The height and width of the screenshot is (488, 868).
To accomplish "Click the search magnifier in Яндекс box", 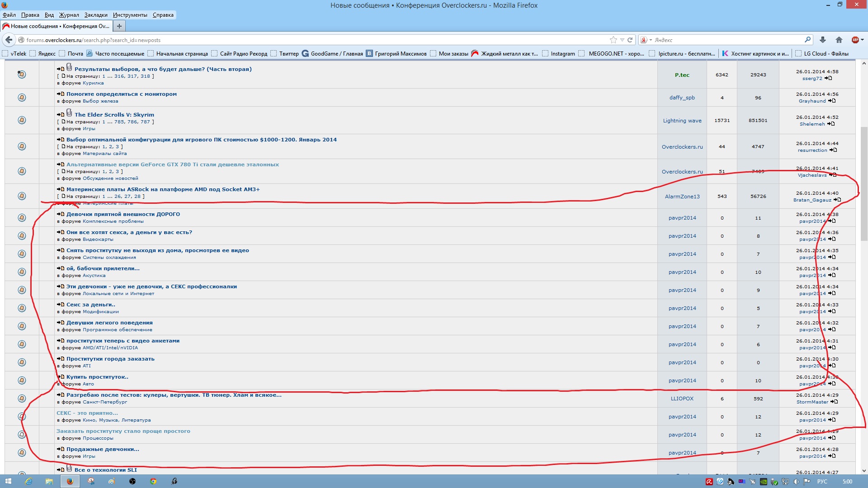I will coord(807,40).
